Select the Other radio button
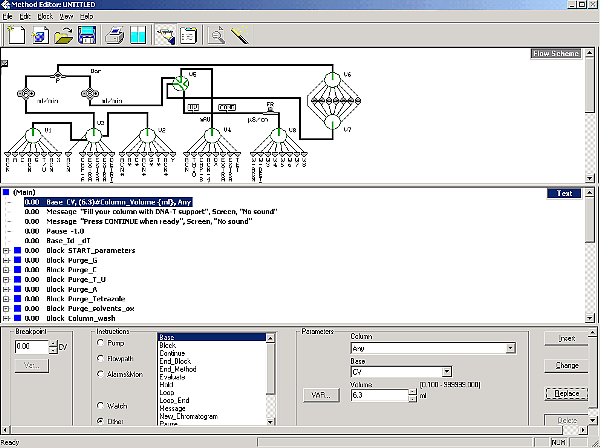 point(101,421)
